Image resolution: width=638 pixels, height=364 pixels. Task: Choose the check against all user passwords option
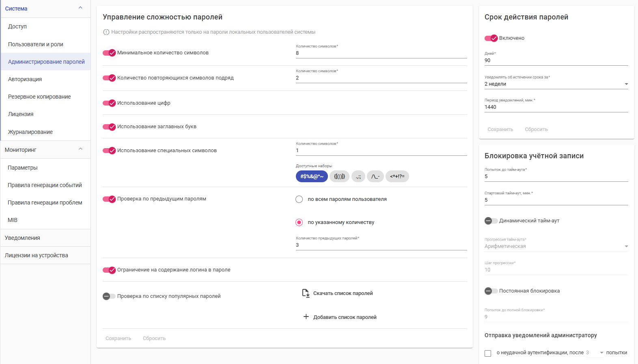tap(299, 199)
